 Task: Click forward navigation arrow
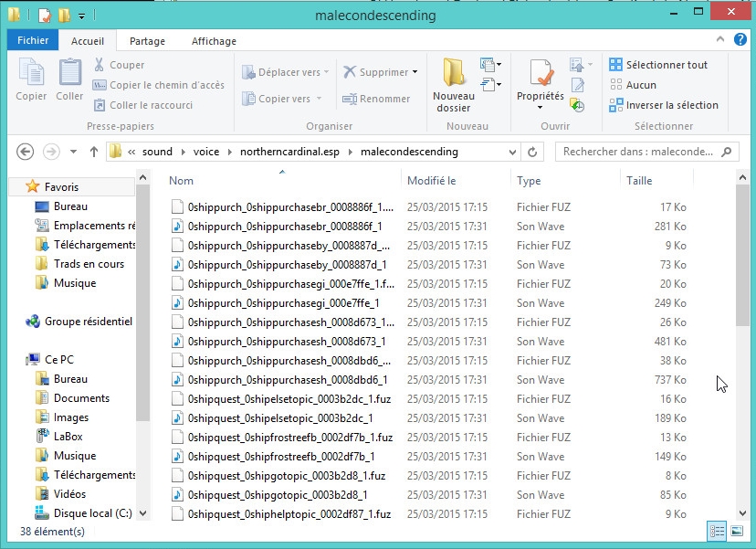pyautogui.click(x=51, y=152)
